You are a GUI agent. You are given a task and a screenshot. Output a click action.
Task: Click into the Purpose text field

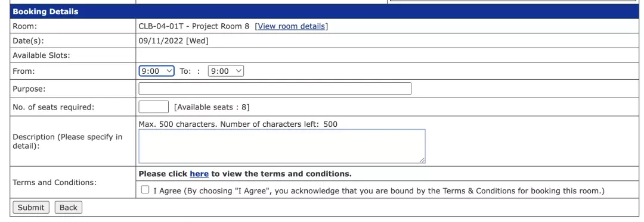pos(275,89)
